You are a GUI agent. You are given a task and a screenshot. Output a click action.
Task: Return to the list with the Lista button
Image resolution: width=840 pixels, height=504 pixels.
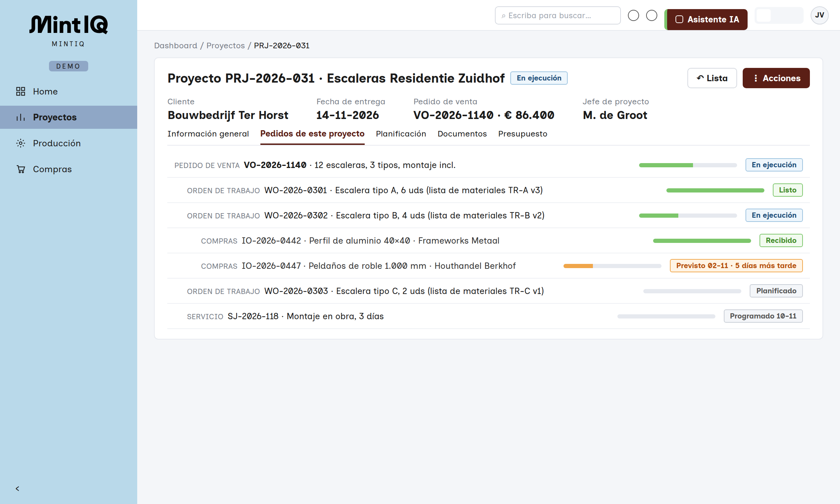pyautogui.click(x=712, y=78)
